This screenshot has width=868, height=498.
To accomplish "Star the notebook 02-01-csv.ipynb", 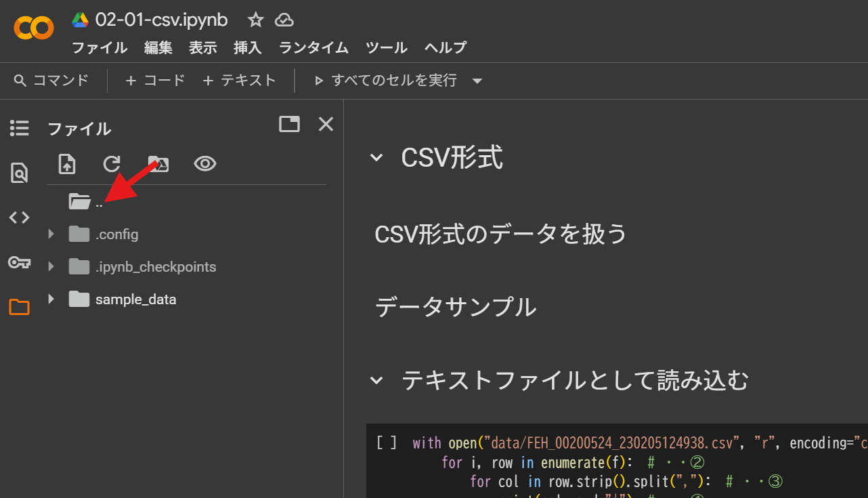I will (x=255, y=20).
